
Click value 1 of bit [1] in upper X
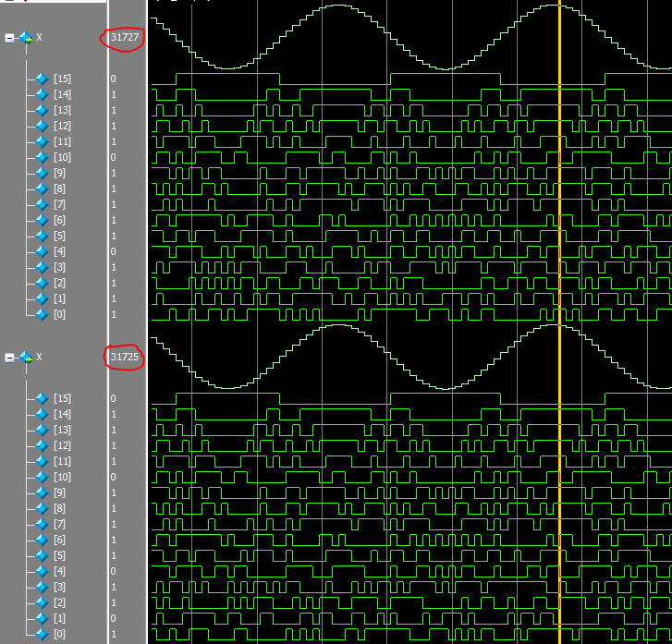tap(114, 298)
